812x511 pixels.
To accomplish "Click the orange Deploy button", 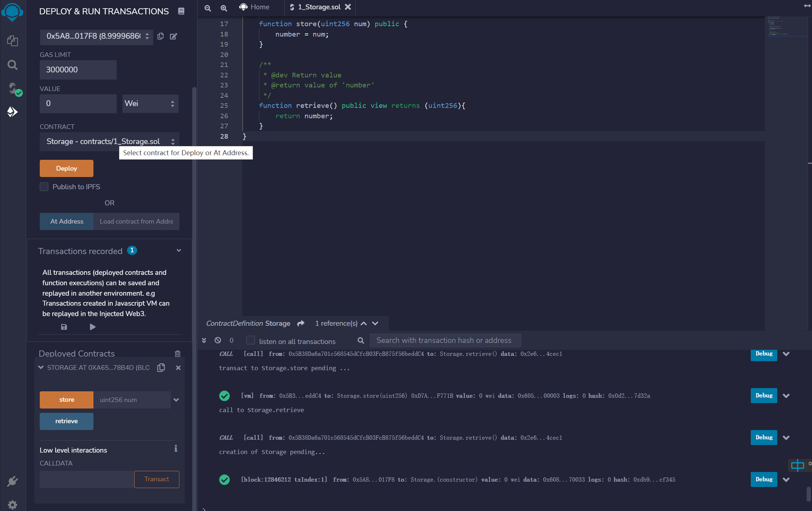I will pos(67,168).
